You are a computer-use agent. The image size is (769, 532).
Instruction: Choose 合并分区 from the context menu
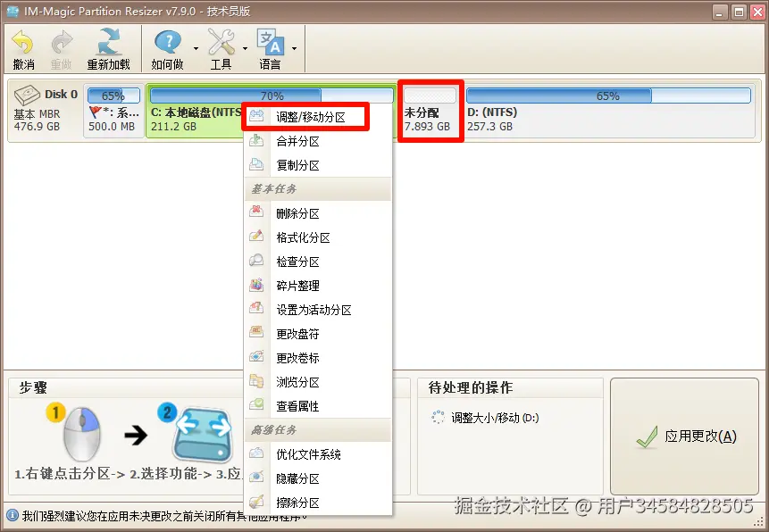coord(318,141)
